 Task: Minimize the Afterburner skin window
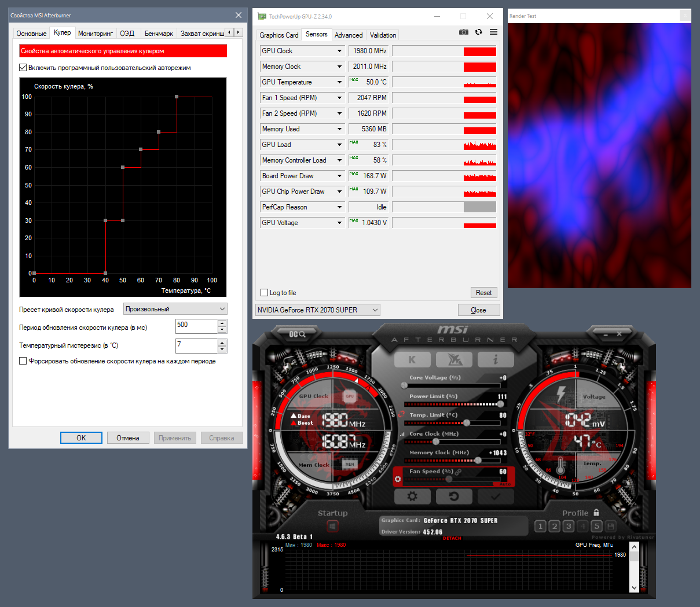(x=606, y=334)
